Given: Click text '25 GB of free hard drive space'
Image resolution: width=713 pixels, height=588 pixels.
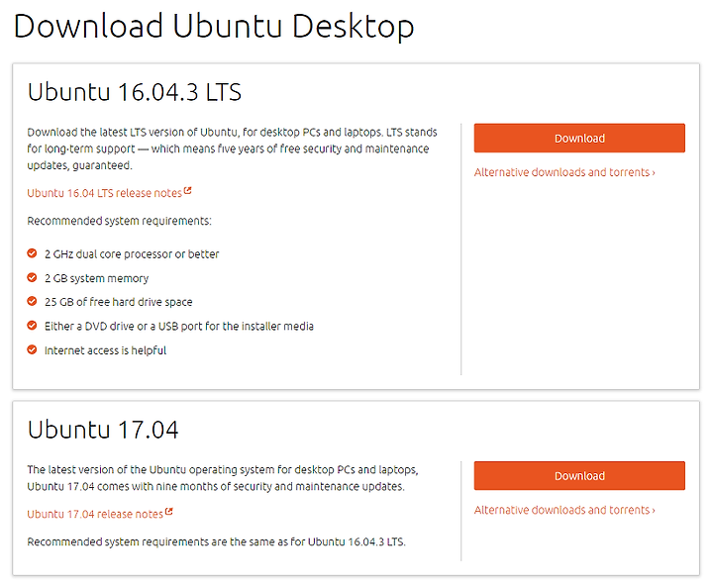Looking at the screenshot, I should tap(118, 302).
